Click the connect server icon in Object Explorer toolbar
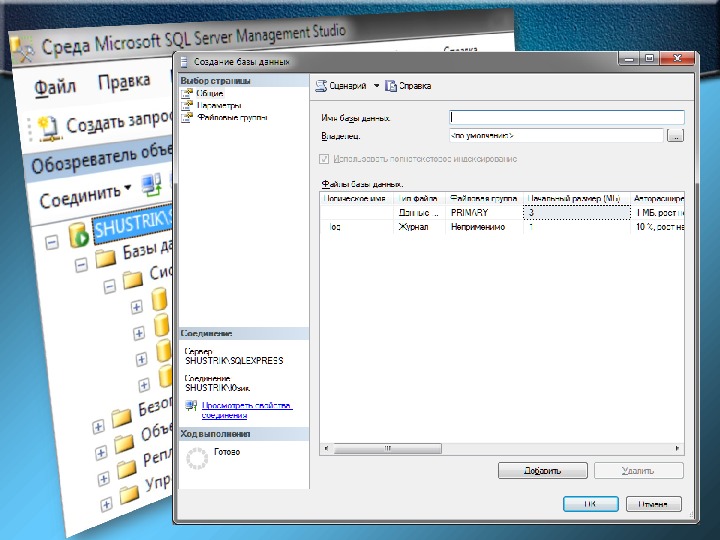720x540 pixels. click(152, 184)
